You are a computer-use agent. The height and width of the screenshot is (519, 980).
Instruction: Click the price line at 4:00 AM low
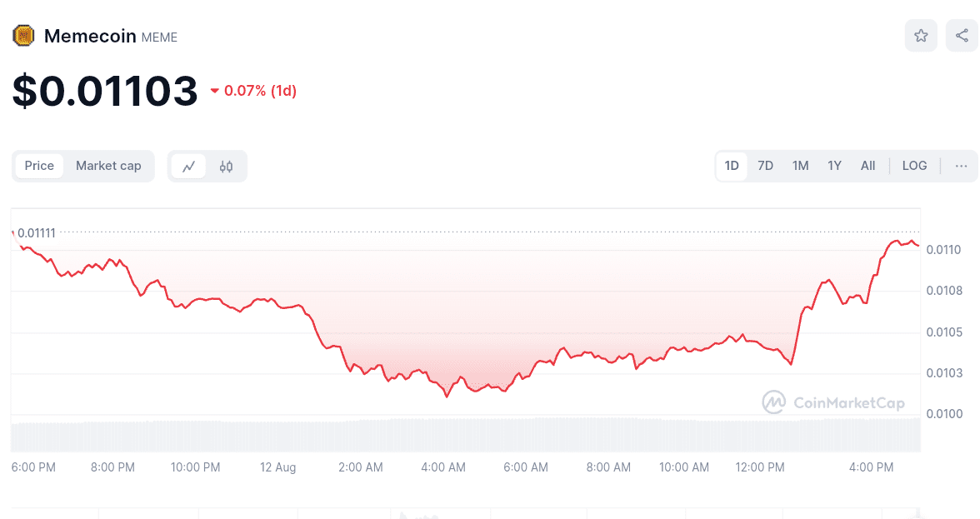447,396
